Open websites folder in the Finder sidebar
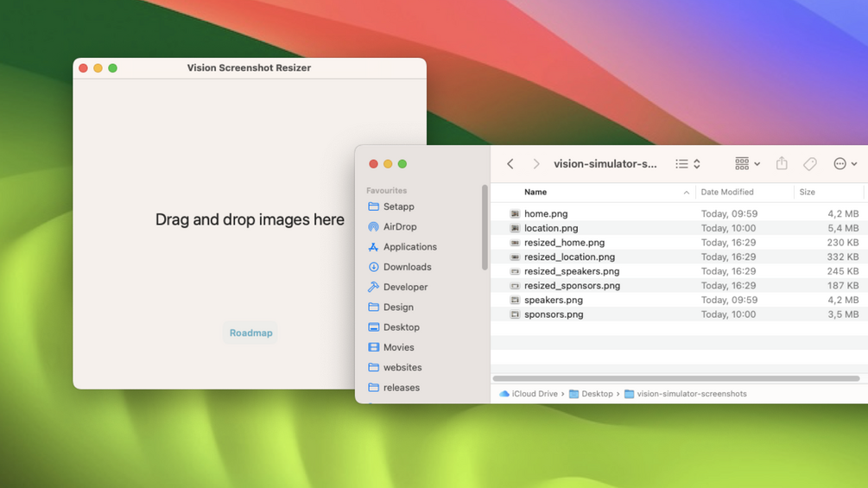 click(395, 367)
